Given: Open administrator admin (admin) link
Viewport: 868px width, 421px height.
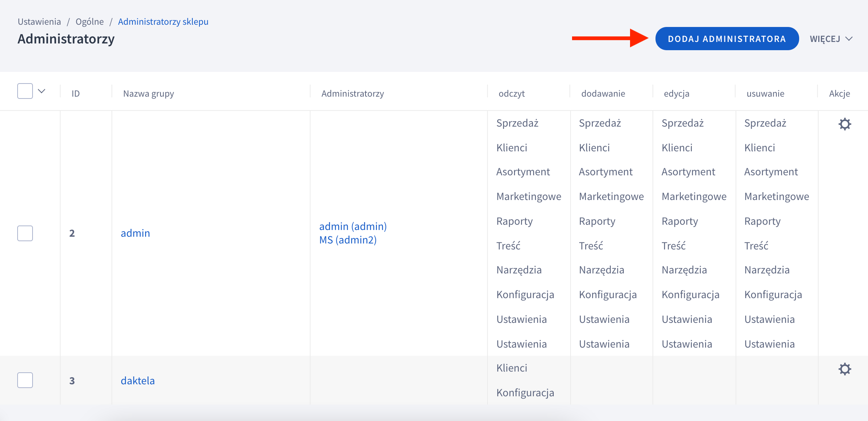Looking at the screenshot, I should pyautogui.click(x=353, y=227).
